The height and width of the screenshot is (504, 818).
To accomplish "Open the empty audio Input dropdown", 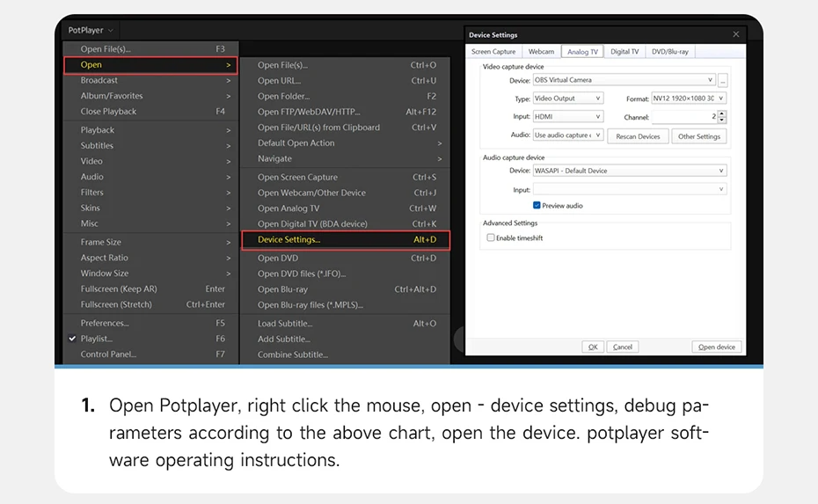I will [630, 189].
